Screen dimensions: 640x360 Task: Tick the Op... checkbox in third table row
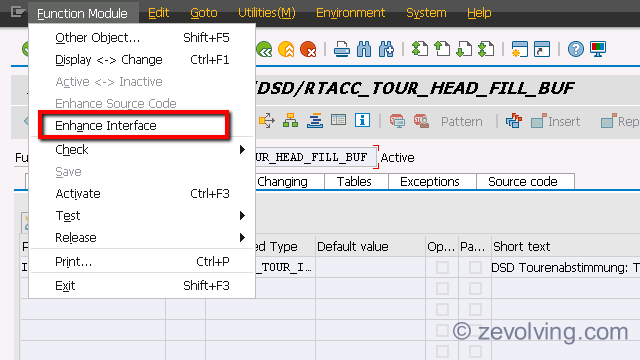442,309
